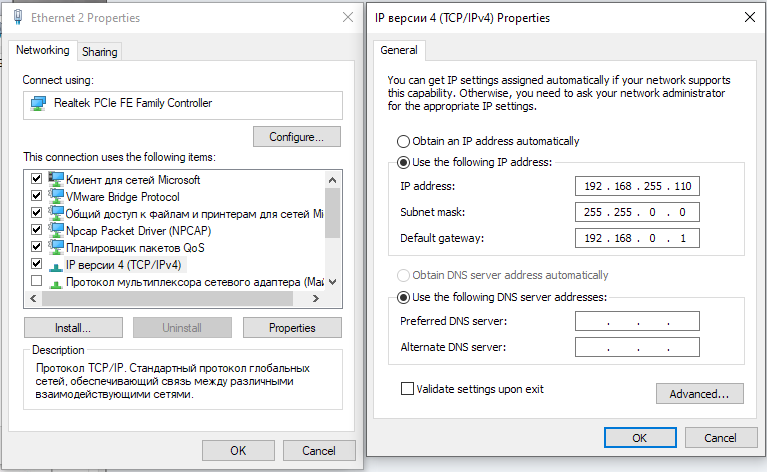
Task: Click inside the Preferred DNS server field
Action: 637,321
